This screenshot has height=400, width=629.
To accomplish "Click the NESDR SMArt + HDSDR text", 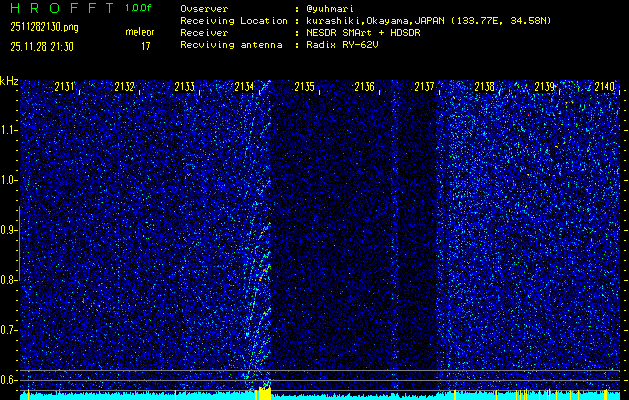I will coord(363,33).
